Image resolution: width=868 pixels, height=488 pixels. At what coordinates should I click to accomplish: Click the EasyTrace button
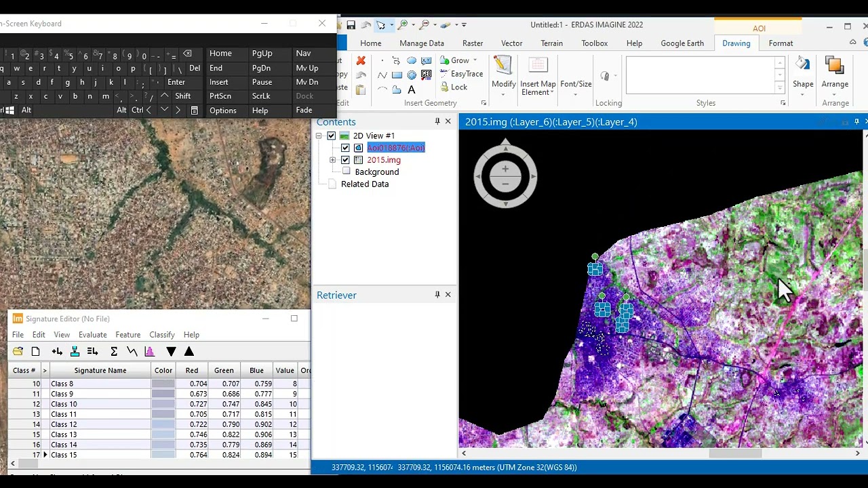(460, 74)
